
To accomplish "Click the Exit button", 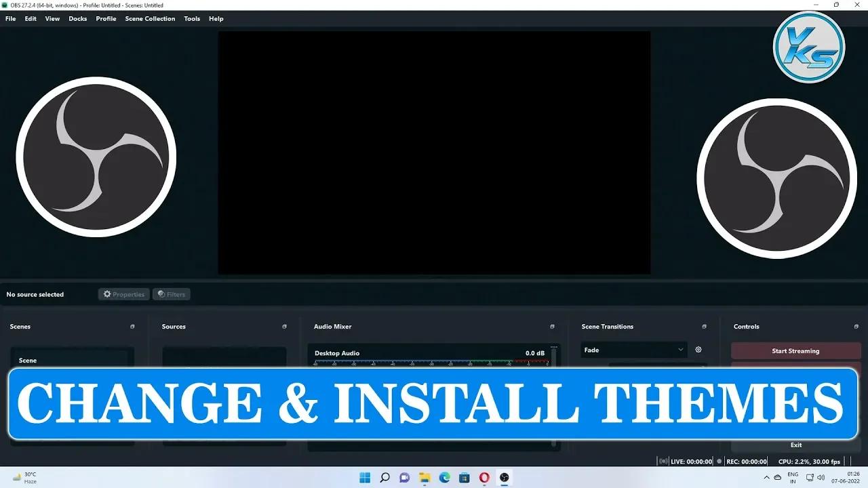I will (795, 445).
